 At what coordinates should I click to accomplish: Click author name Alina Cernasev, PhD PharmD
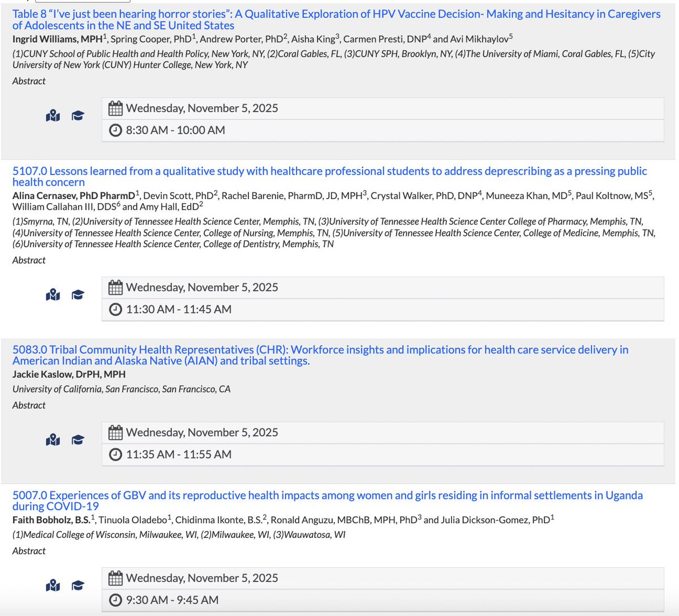point(74,196)
